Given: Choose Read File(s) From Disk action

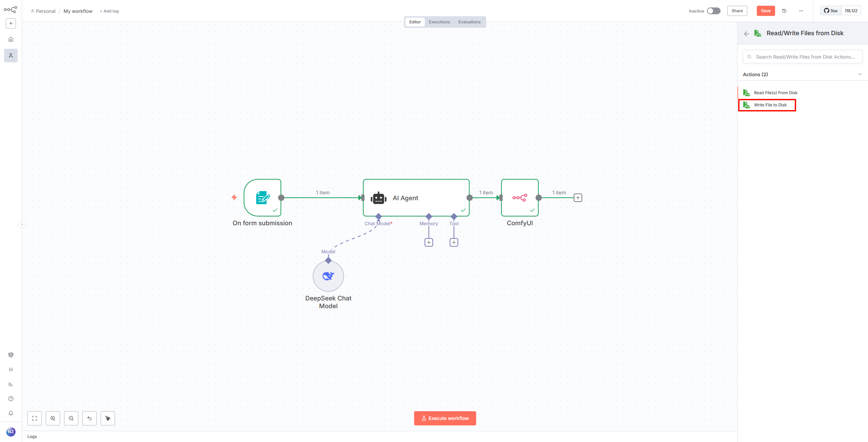Looking at the screenshot, I should coord(802,93).
